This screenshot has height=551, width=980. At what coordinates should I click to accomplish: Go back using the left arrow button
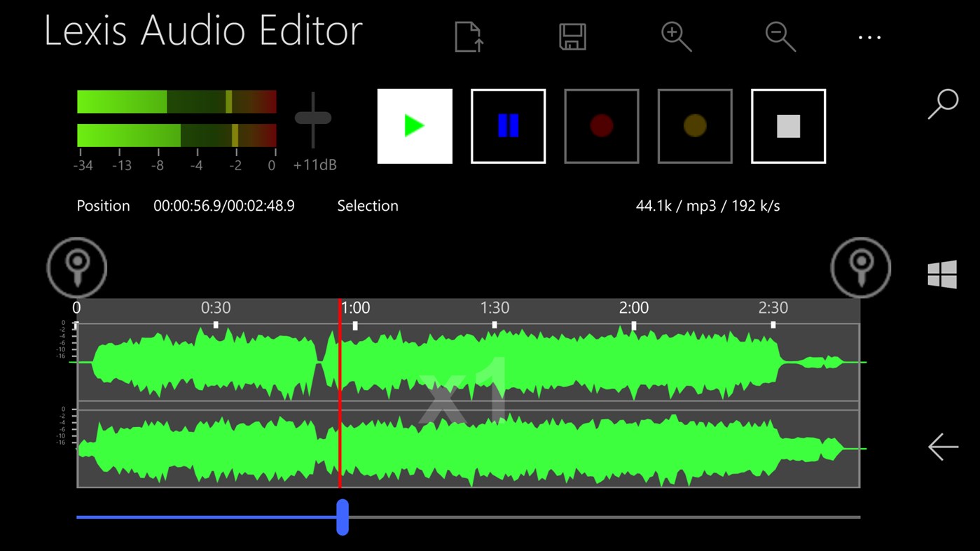coord(943,447)
